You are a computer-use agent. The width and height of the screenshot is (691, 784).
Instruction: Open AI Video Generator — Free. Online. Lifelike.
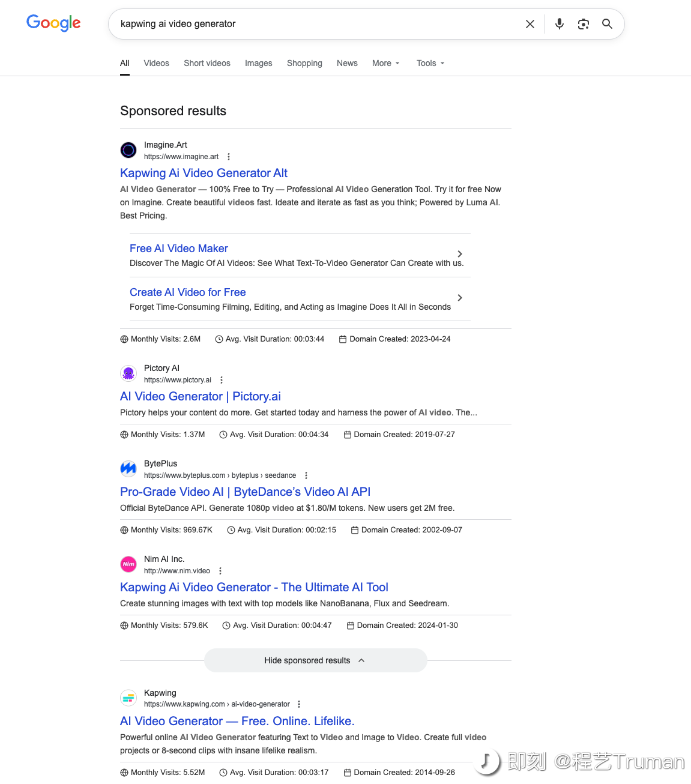click(237, 721)
